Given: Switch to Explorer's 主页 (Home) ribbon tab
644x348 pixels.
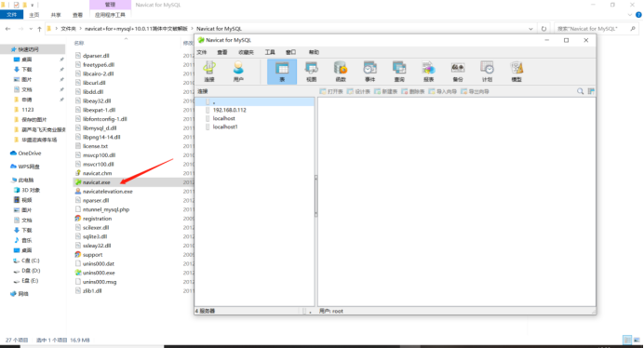Looking at the screenshot, I should coord(34,15).
